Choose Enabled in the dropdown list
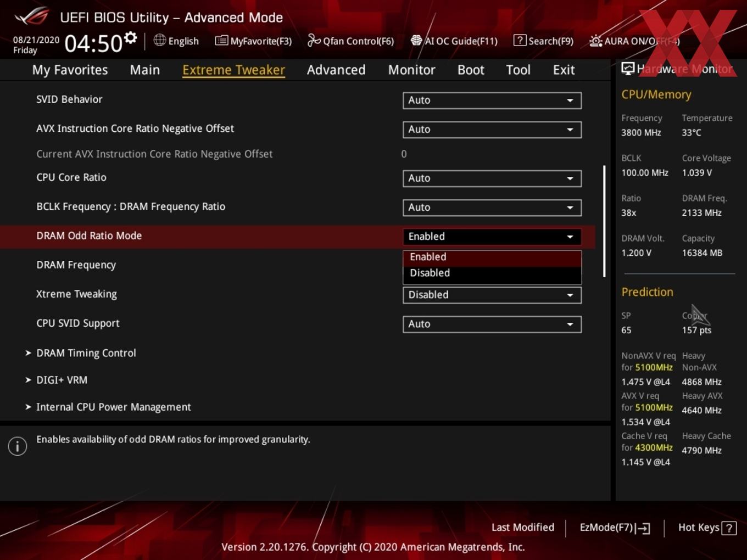The height and width of the screenshot is (560, 747). [492, 258]
